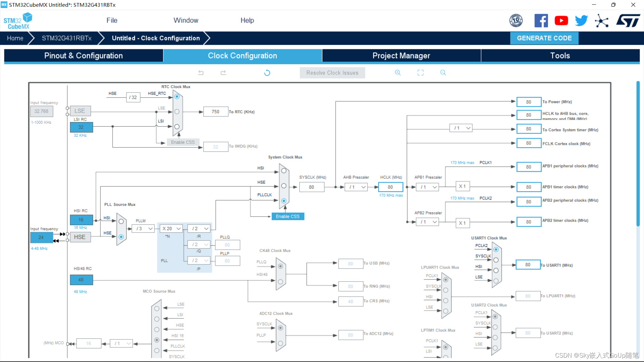Select HSE_RTC in RTC Clock Mux

click(x=177, y=97)
